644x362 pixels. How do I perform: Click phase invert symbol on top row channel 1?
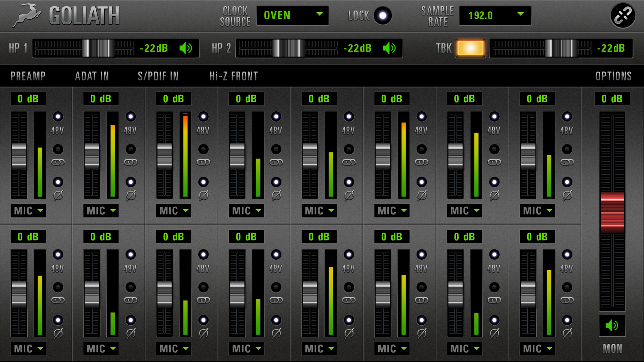pos(58,195)
